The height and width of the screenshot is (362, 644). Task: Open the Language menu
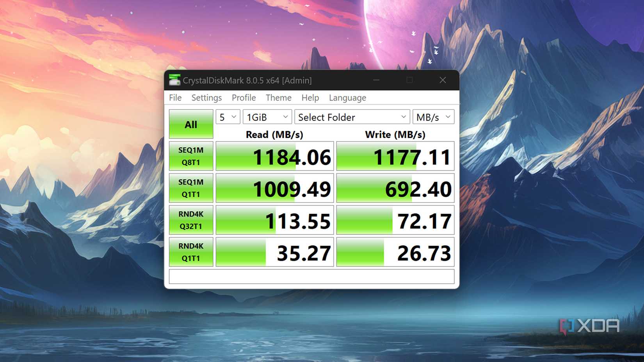pyautogui.click(x=347, y=98)
